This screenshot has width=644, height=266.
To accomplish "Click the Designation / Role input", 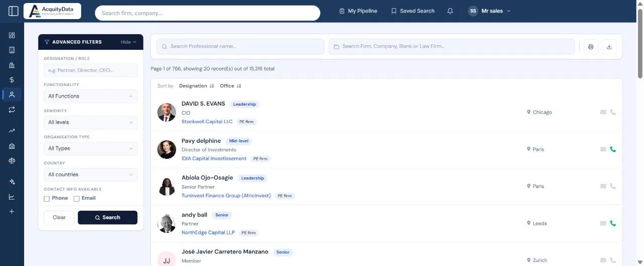I will tap(91, 70).
